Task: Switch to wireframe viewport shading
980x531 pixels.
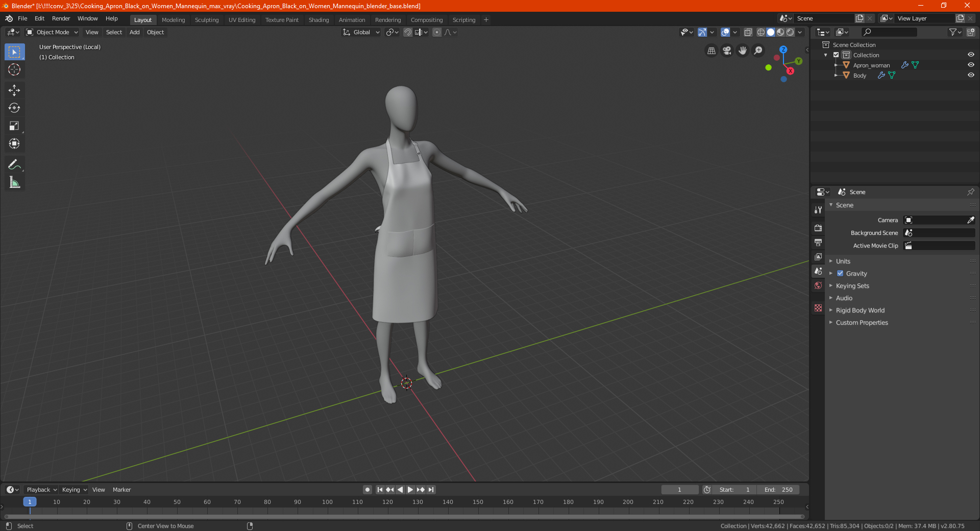Action: click(761, 32)
